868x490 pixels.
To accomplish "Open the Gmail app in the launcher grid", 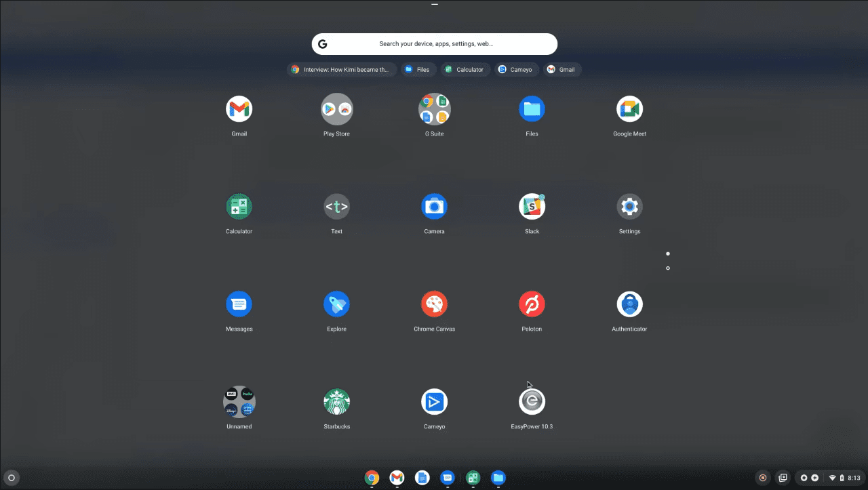I will (239, 109).
